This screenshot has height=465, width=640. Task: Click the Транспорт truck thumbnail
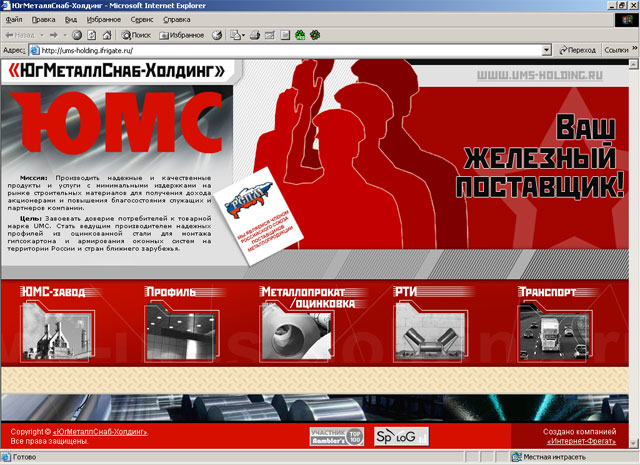[555, 332]
